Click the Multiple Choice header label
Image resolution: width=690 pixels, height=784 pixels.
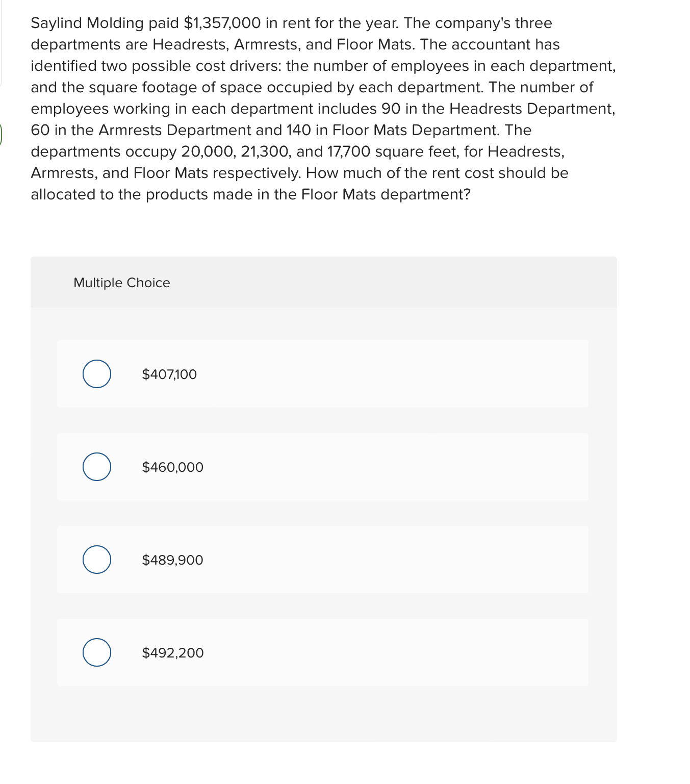coord(121,282)
